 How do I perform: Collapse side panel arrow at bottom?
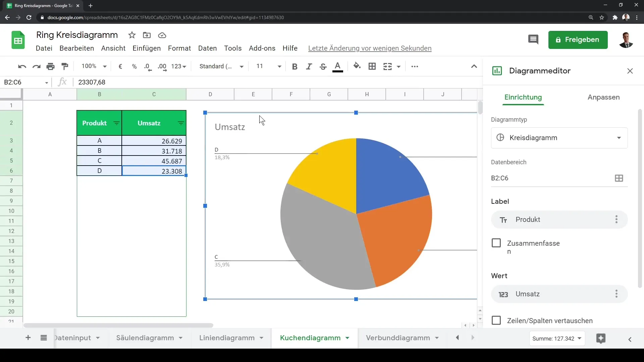[x=630, y=340]
